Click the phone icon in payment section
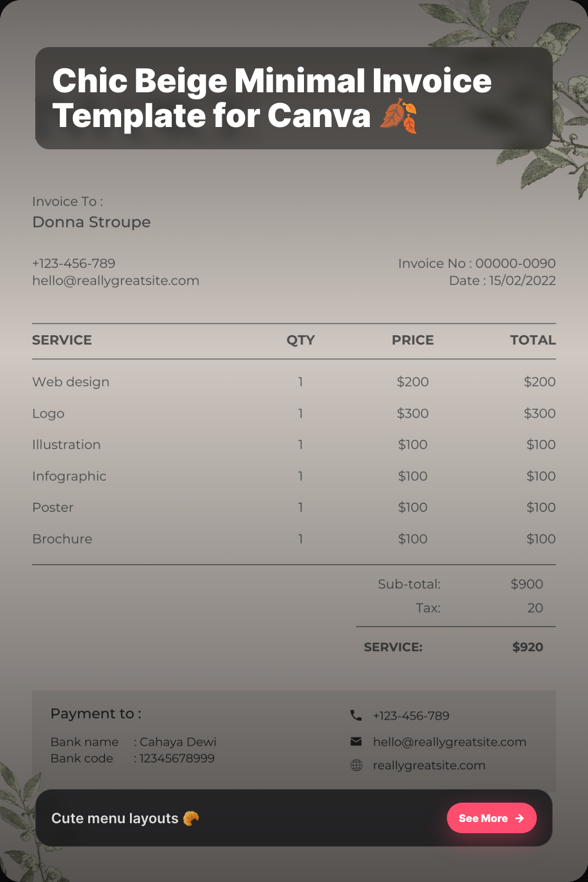 356,715
